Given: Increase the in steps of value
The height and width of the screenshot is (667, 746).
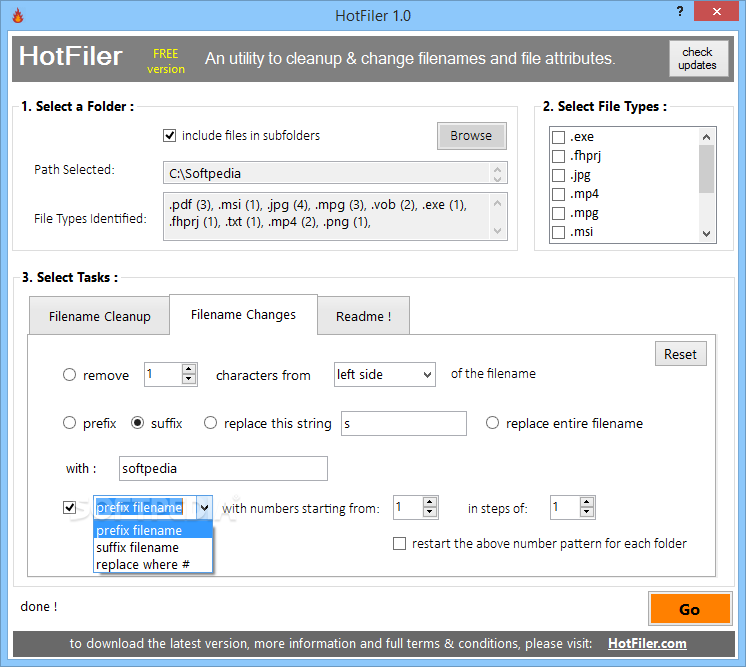Looking at the screenshot, I should 587,502.
